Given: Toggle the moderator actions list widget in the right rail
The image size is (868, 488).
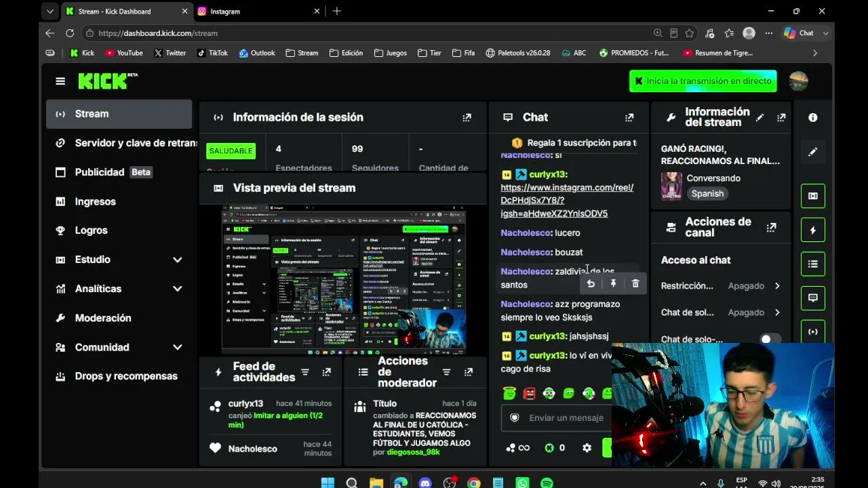Looking at the screenshot, I should click(x=813, y=264).
